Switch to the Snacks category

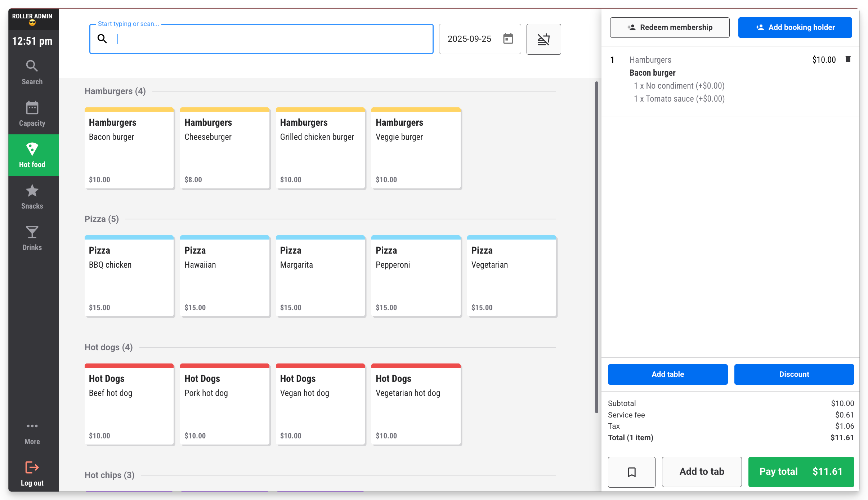(x=32, y=197)
